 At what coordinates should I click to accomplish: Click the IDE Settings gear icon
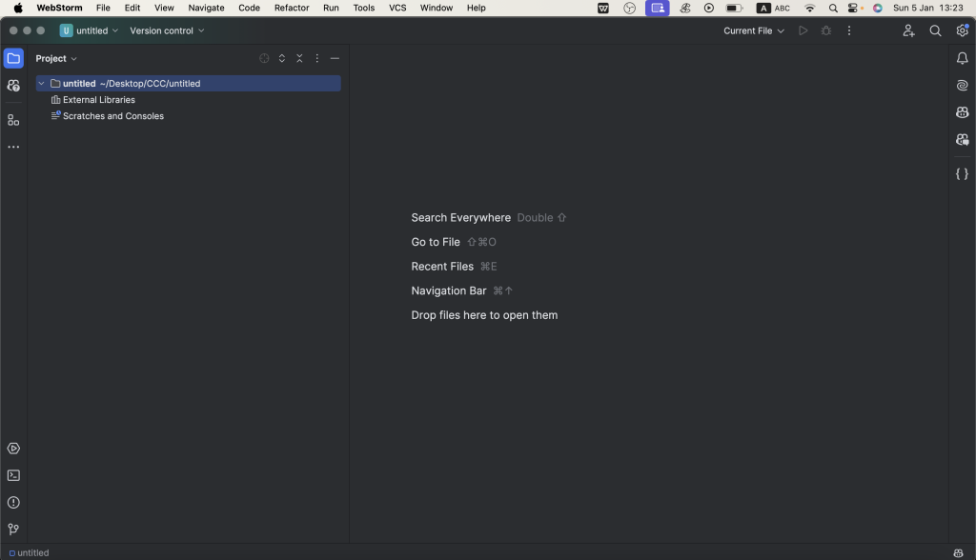point(962,30)
